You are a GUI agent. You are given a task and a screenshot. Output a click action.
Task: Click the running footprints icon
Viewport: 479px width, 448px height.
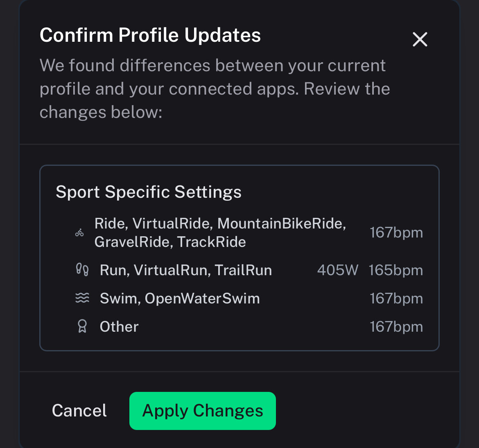[x=82, y=270]
